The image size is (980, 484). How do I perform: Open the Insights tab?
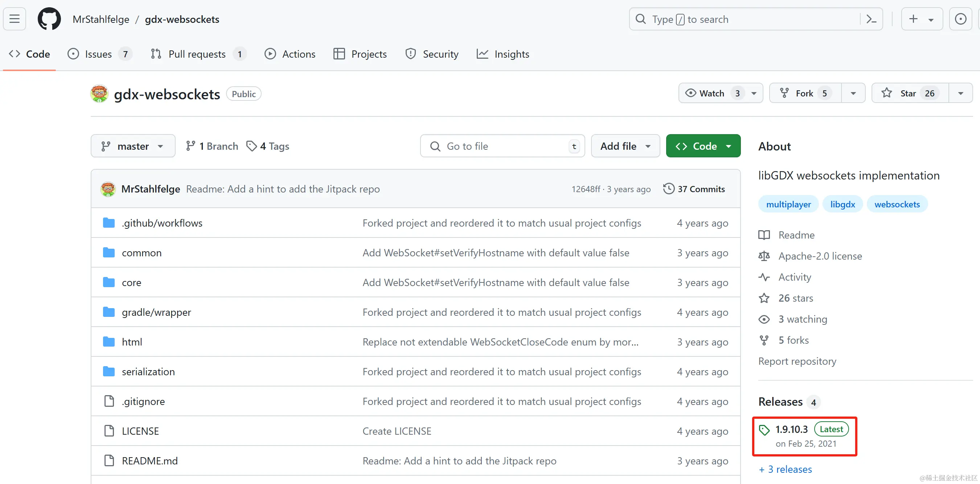(x=503, y=54)
